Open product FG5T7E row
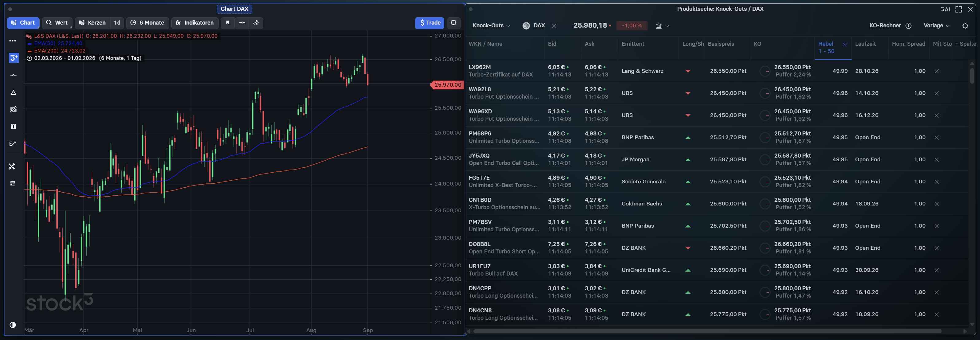 point(717,182)
